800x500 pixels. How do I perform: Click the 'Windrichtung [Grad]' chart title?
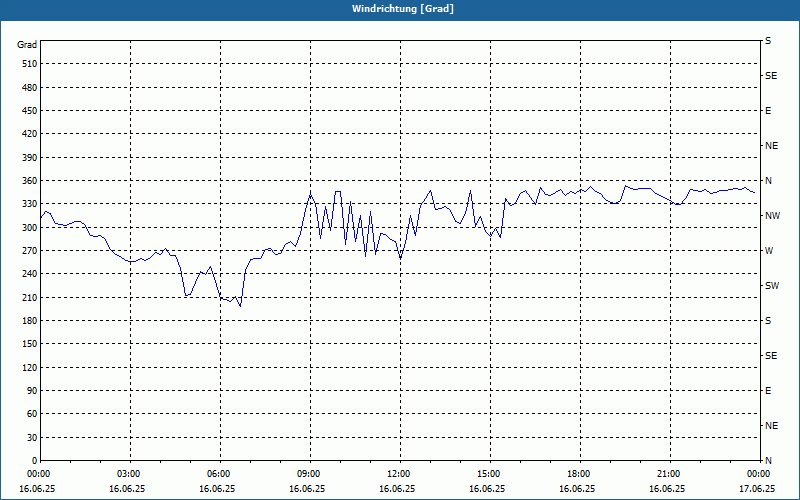click(x=403, y=9)
